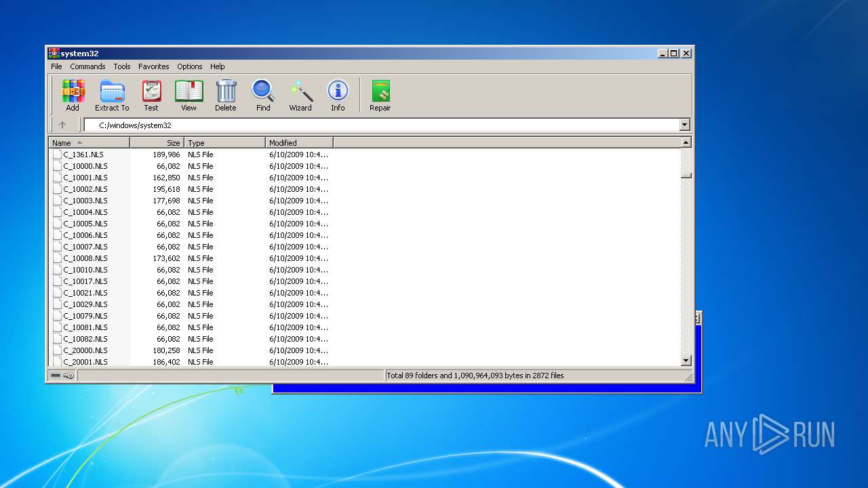Open the Options menu
The height and width of the screenshot is (488, 868).
(x=190, y=66)
